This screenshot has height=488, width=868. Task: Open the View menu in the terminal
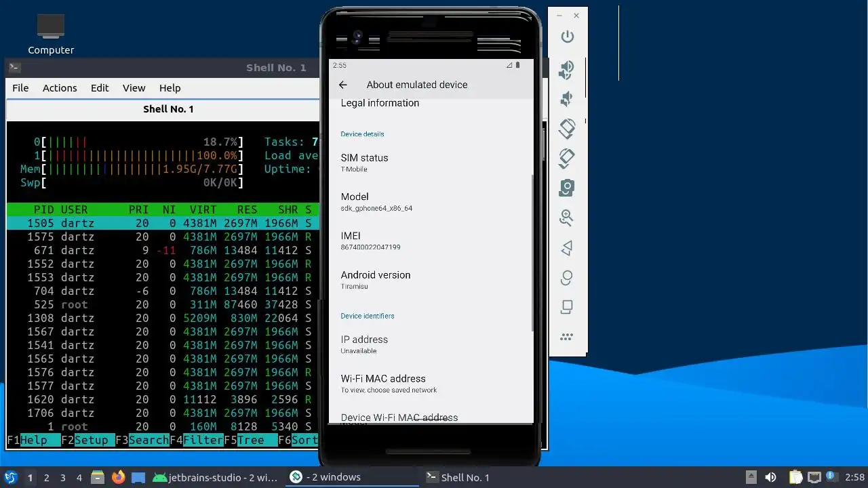(134, 88)
